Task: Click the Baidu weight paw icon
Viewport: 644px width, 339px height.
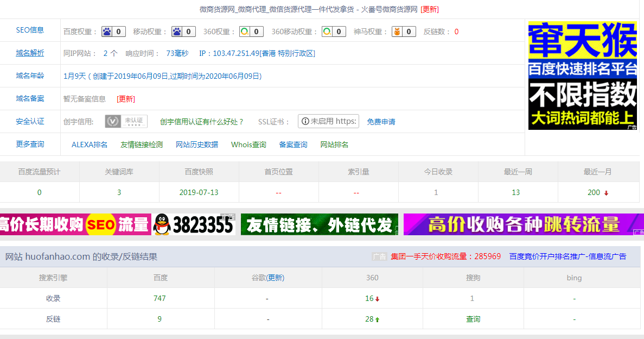Action: pos(107,32)
